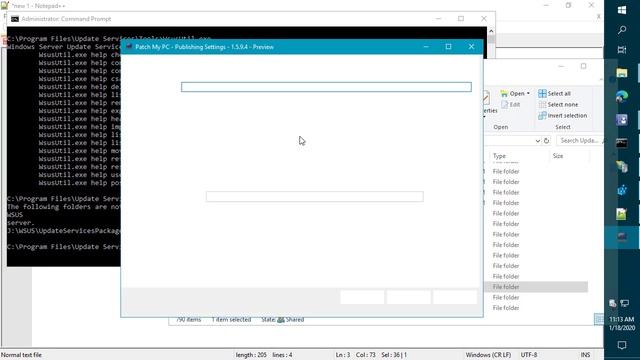Click the Command Prompt title bar icon
This screenshot has width=640, height=360.
15,19
